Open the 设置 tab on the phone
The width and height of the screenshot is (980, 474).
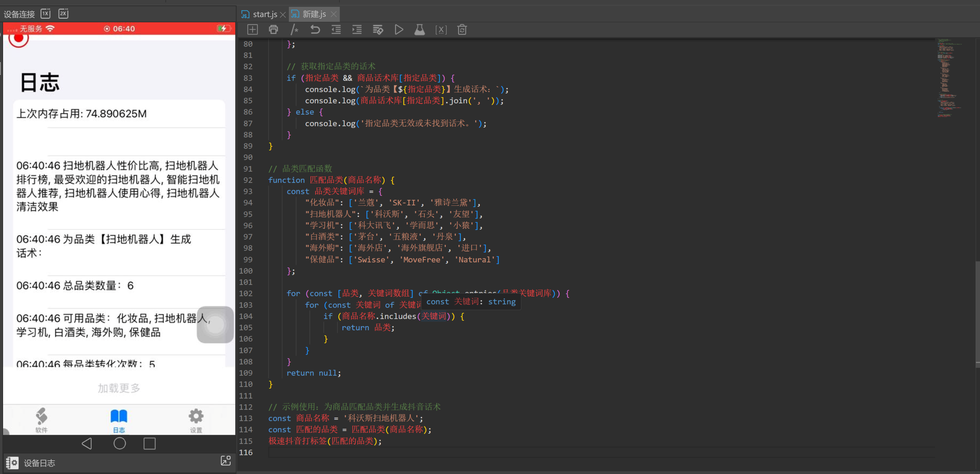pos(196,420)
